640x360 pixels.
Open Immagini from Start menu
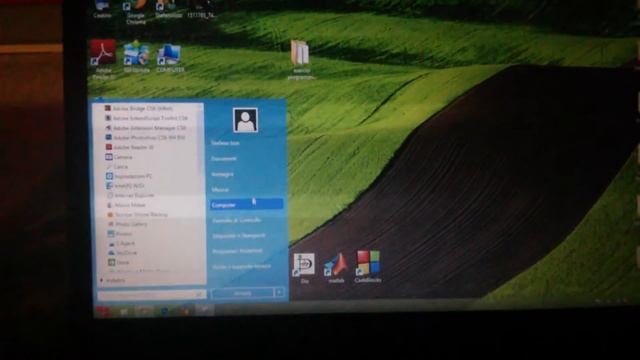click(x=222, y=174)
